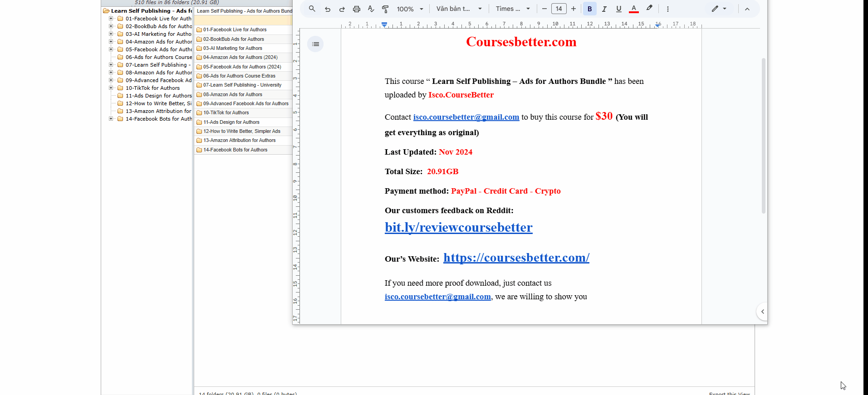Run spelling and grammar check
Image resolution: width=868 pixels, height=395 pixels.
click(x=371, y=9)
